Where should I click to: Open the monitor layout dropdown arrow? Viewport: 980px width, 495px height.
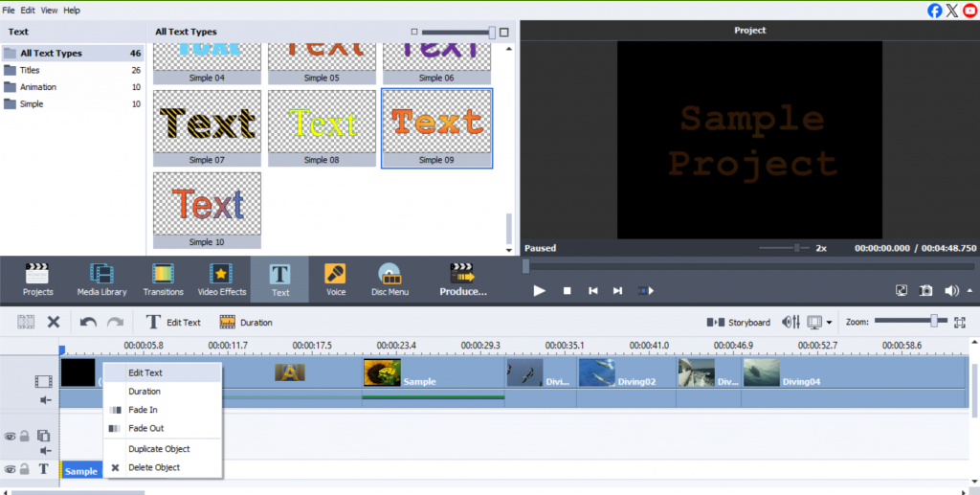(829, 323)
